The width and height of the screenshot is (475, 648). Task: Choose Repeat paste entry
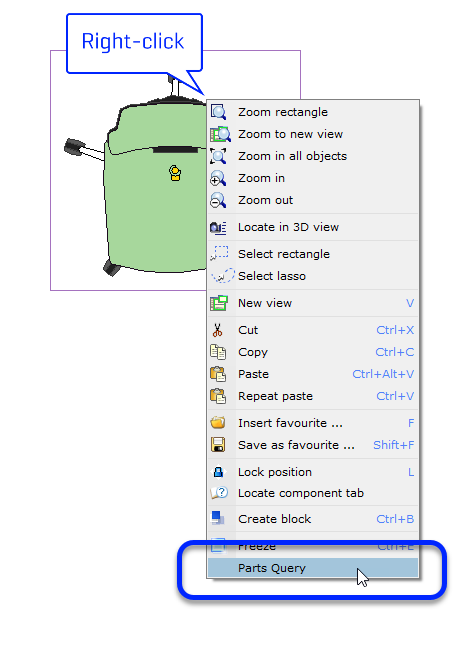pyautogui.click(x=313, y=396)
